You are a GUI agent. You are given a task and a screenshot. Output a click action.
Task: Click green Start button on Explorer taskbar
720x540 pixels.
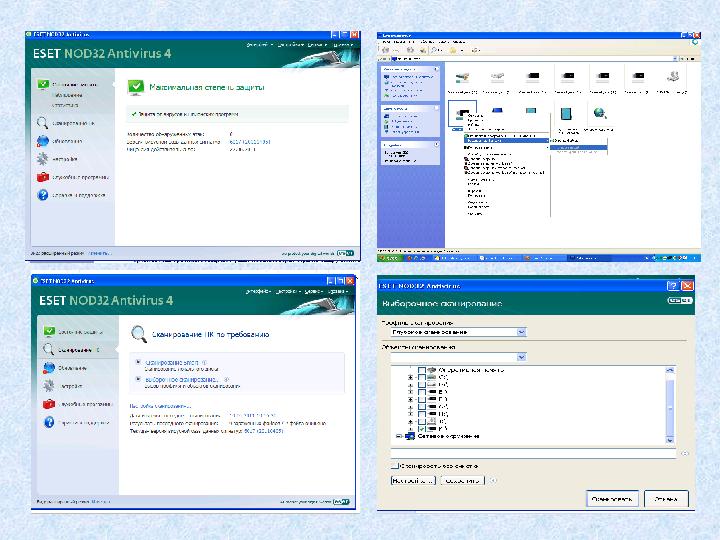[388, 258]
